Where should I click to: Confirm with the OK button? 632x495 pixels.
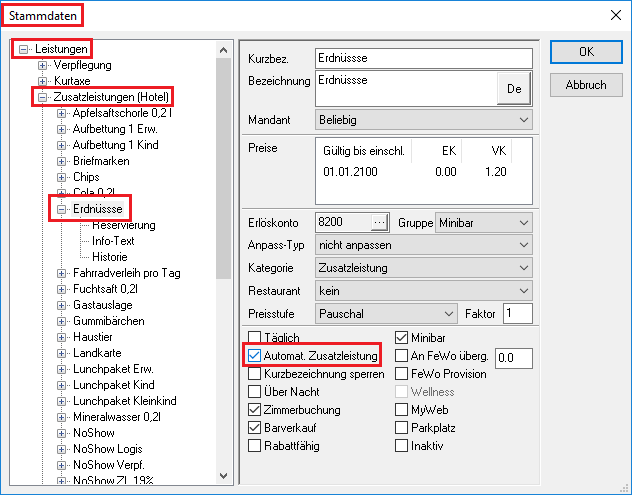(x=586, y=52)
